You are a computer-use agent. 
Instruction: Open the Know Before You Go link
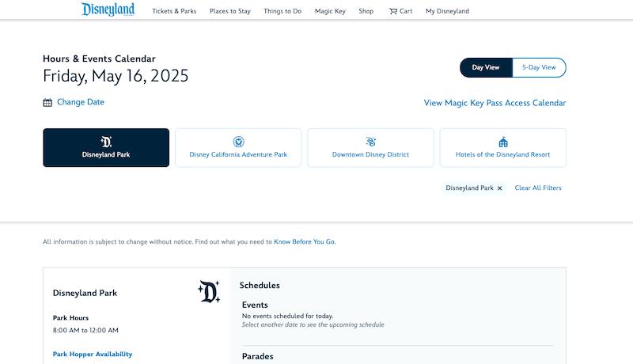tap(305, 241)
